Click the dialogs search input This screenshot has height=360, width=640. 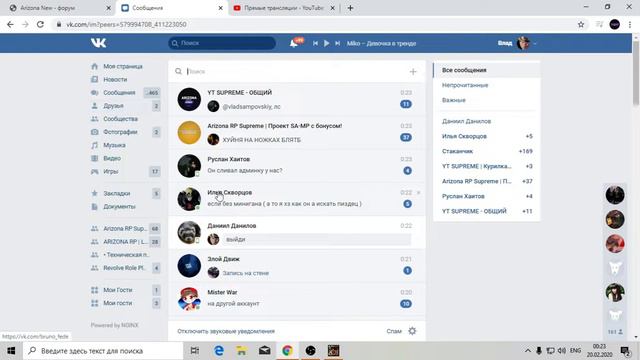296,71
